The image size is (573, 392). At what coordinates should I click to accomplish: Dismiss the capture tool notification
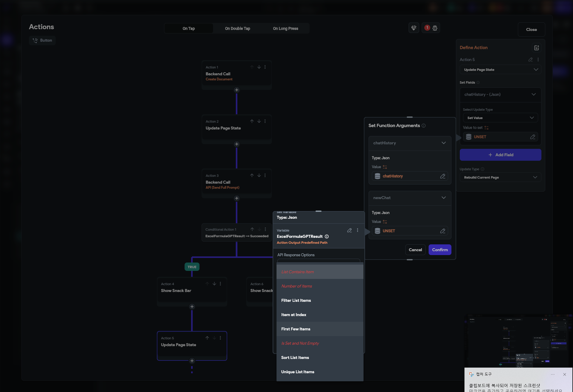click(564, 374)
